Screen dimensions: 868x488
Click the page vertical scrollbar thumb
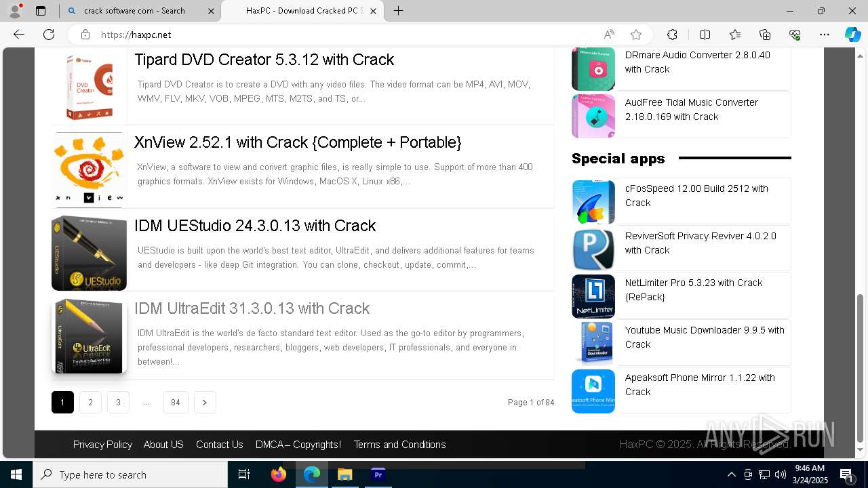[x=861, y=367]
